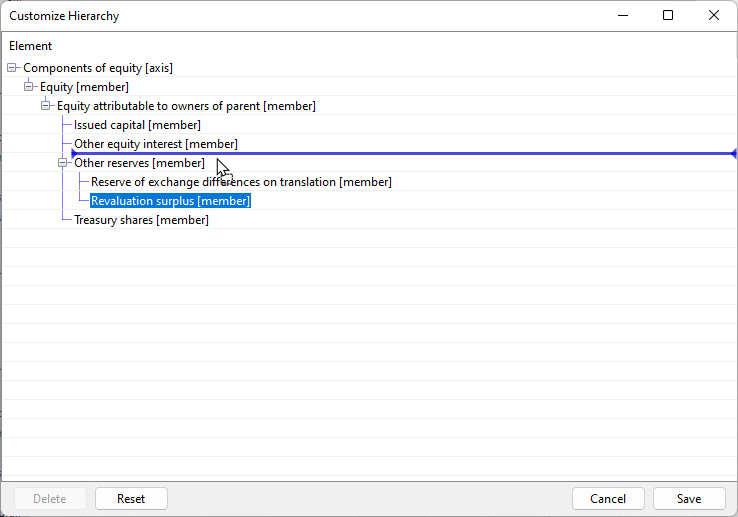Viewport: 738px width, 517px height.
Task: Select the Equity [member] label
Action: coord(84,87)
